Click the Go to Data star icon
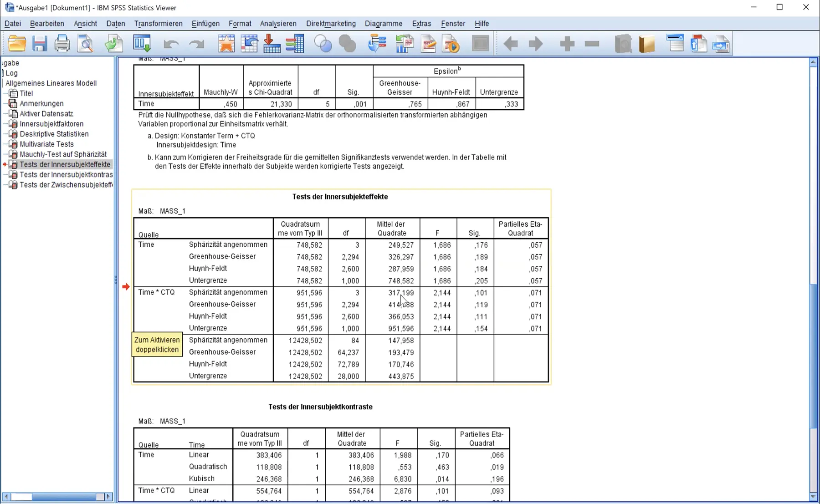The width and height of the screenshot is (820, 504). (x=226, y=44)
